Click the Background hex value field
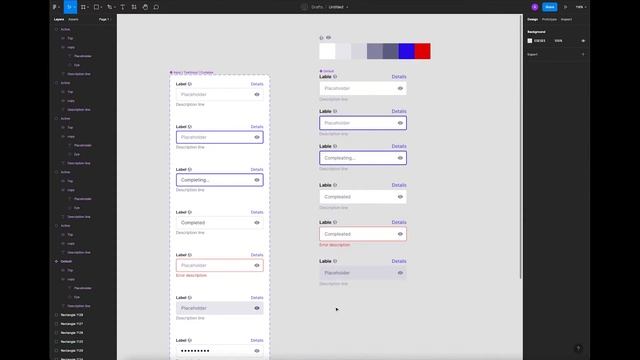Viewport: 640px width, 360px height. [540, 41]
